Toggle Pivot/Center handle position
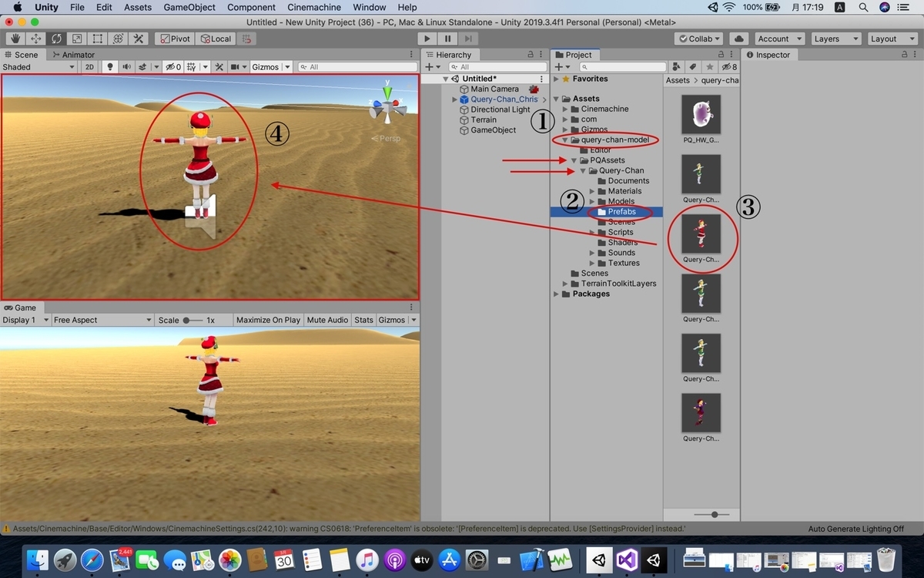 pos(174,39)
